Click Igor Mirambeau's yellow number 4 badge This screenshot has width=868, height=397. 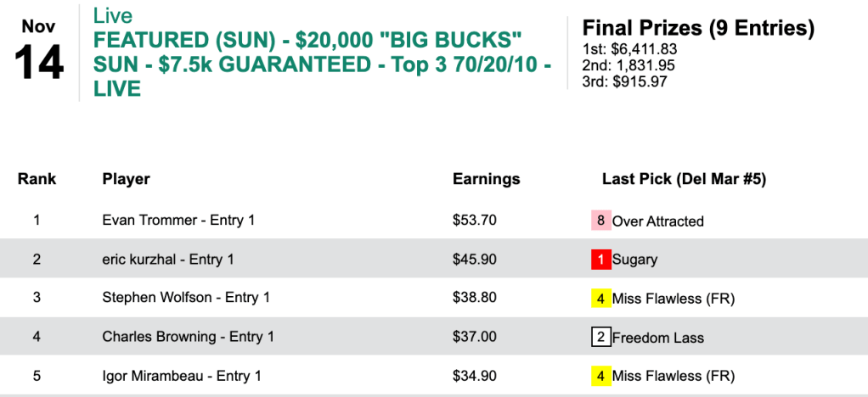(601, 376)
